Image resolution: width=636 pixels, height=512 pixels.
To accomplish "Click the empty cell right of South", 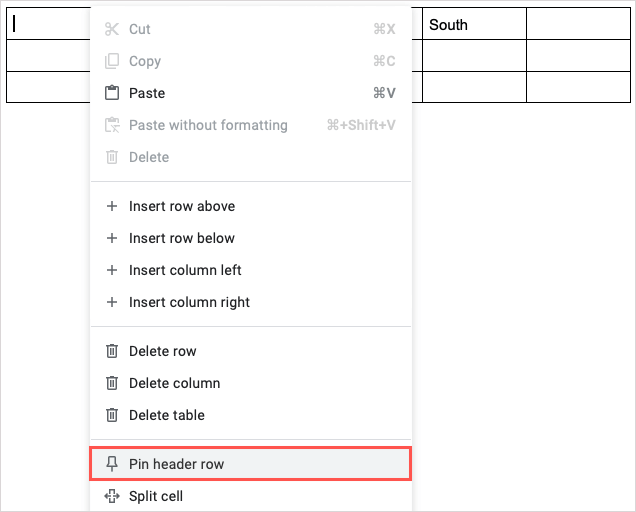I will pos(578,25).
